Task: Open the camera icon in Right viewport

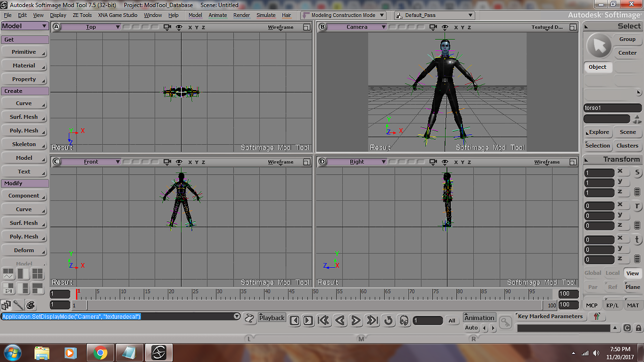Action: pos(433,162)
